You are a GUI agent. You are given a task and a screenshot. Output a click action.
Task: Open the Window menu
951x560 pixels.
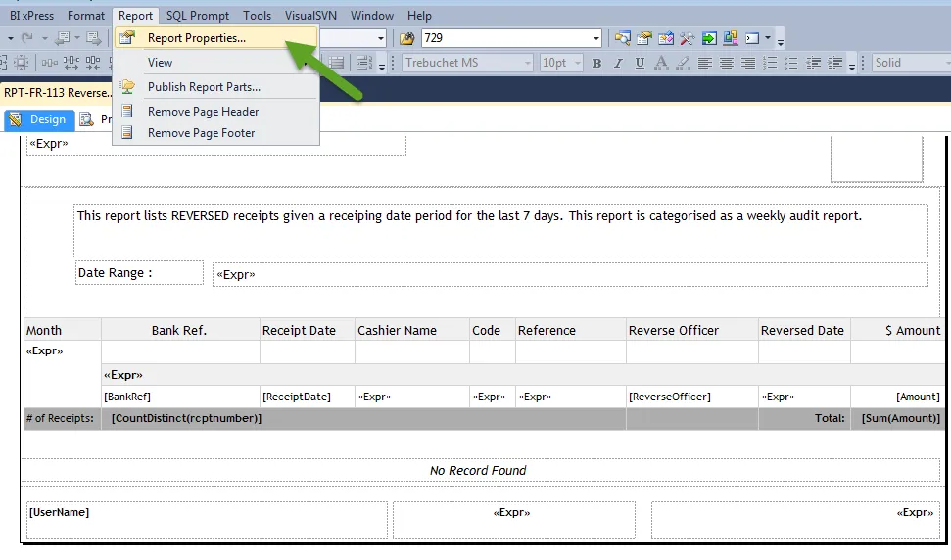coord(372,16)
